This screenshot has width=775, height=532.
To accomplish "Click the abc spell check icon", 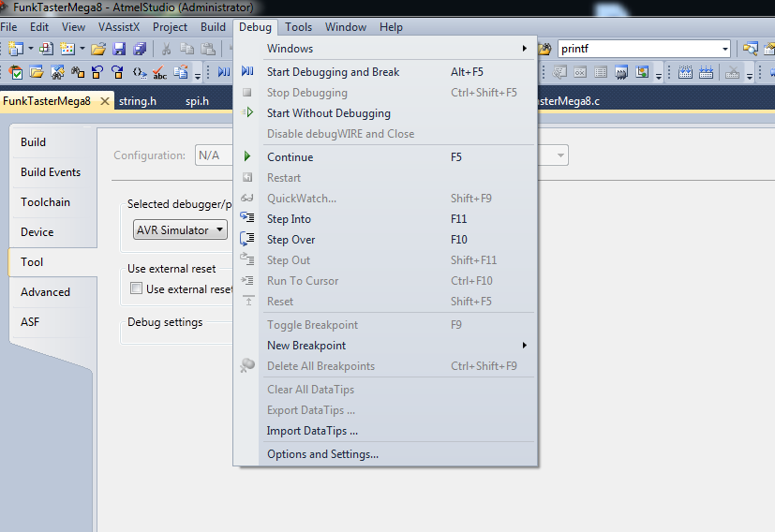I will point(159,73).
